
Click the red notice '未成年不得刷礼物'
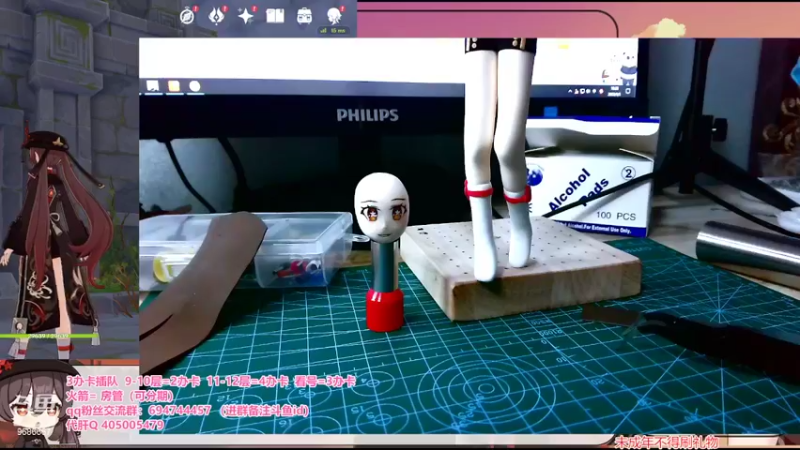coord(666,442)
